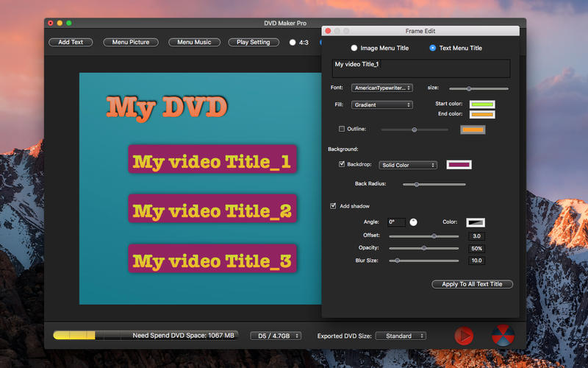This screenshot has width=588, height=368.
Task: Click the orange Outline color swatch
Action: pos(473,130)
